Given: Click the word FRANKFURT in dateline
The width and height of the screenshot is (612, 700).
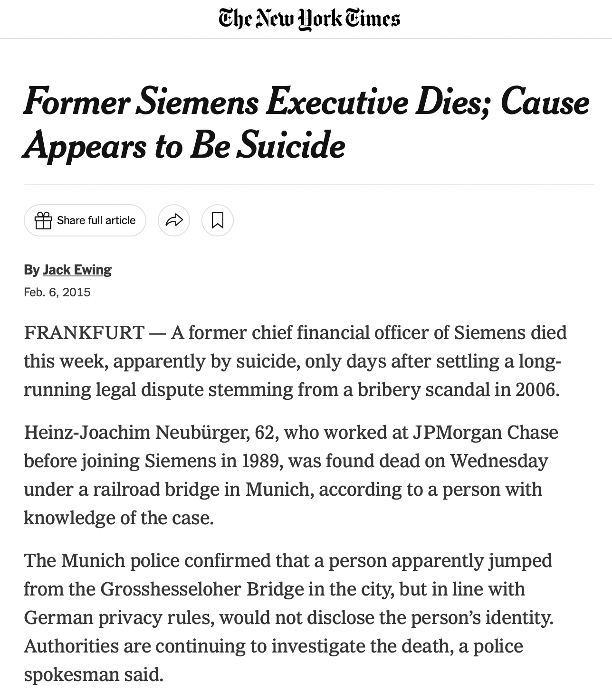Looking at the screenshot, I should click(x=84, y=332).
